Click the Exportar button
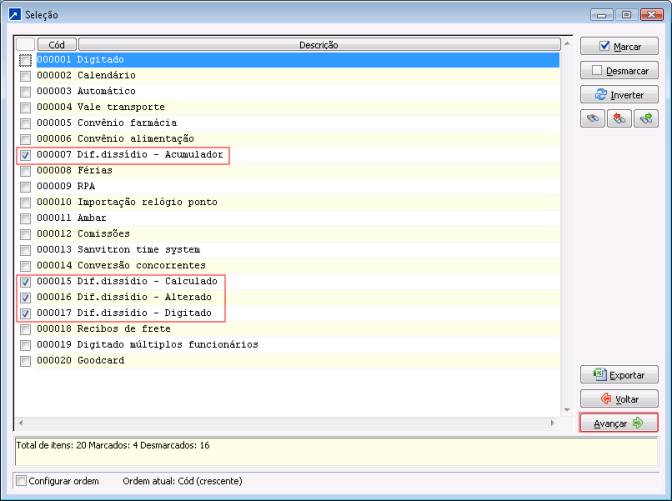 pos(619,375)
